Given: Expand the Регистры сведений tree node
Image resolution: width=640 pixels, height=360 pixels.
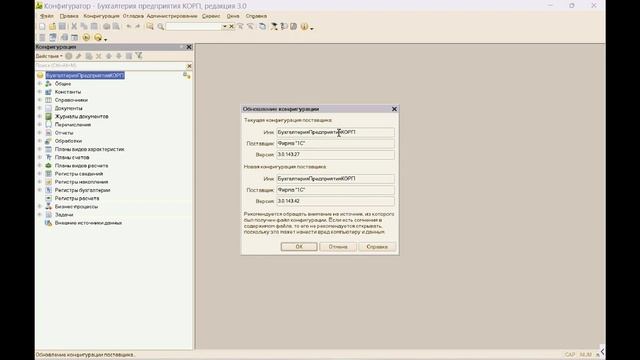Looking at the screenshot, I should tap(40, 174).
